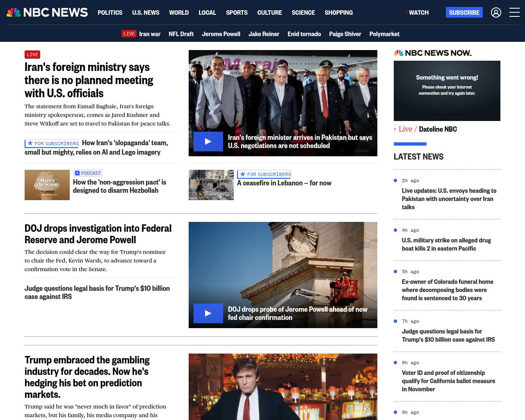Screen dimensions: 525x420
Task: Click the NBC News Now video player
Action: click(447, 91)
